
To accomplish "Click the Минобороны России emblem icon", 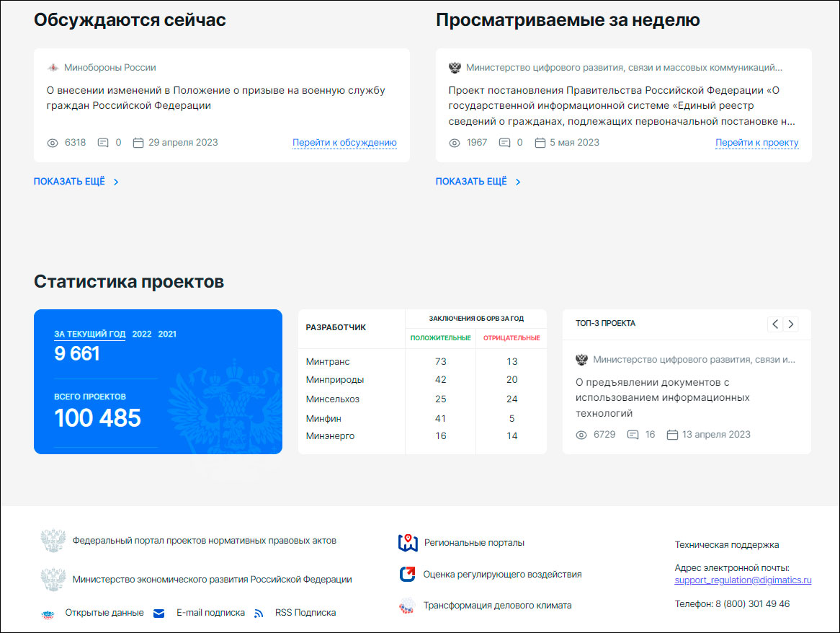I will [x=54, y=67].
